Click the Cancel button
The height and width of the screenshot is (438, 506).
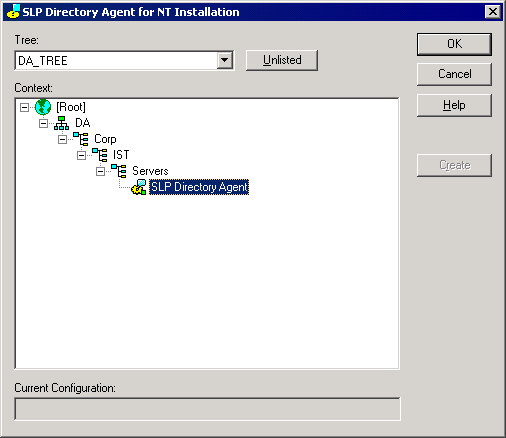click(454, 74)
